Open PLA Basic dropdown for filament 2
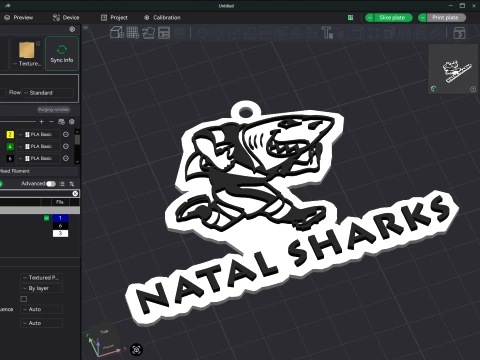Screen dimensions: 480x360 tap(38, 134)
